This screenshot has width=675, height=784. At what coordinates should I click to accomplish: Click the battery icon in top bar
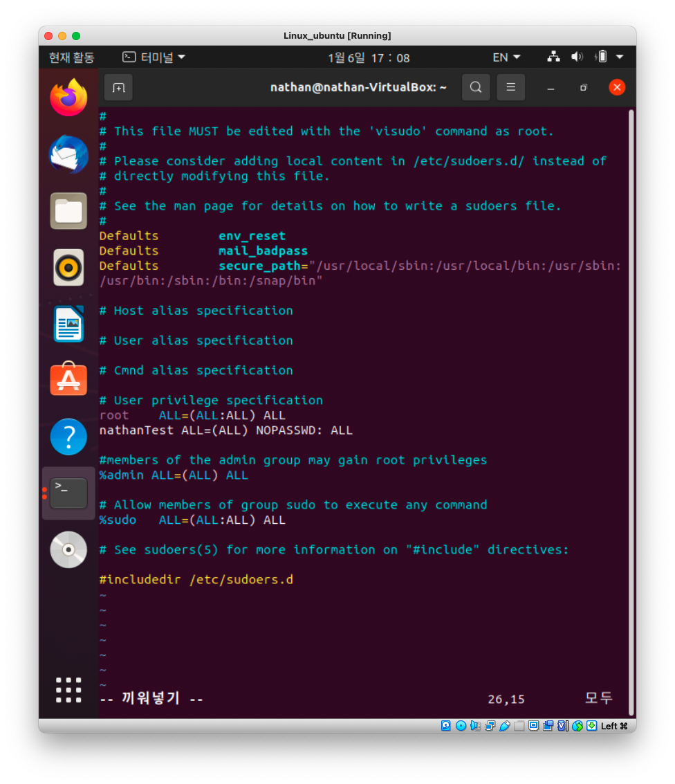pos(602,57)
